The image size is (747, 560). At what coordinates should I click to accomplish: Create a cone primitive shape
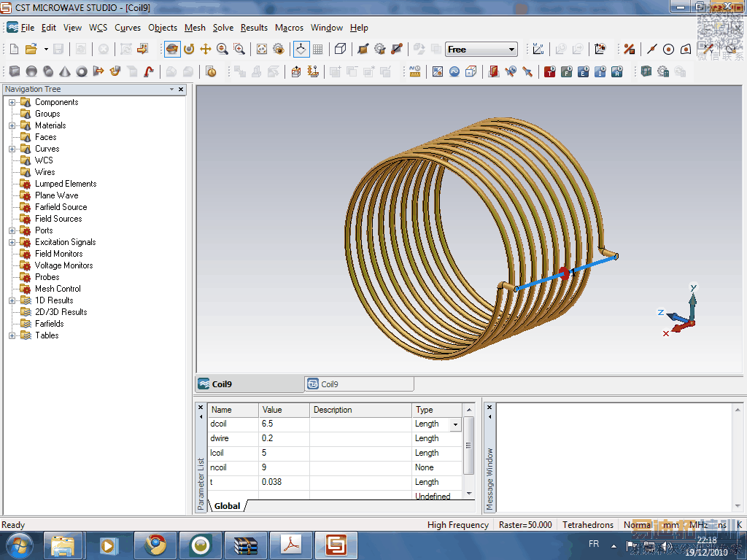coord(65,71)
